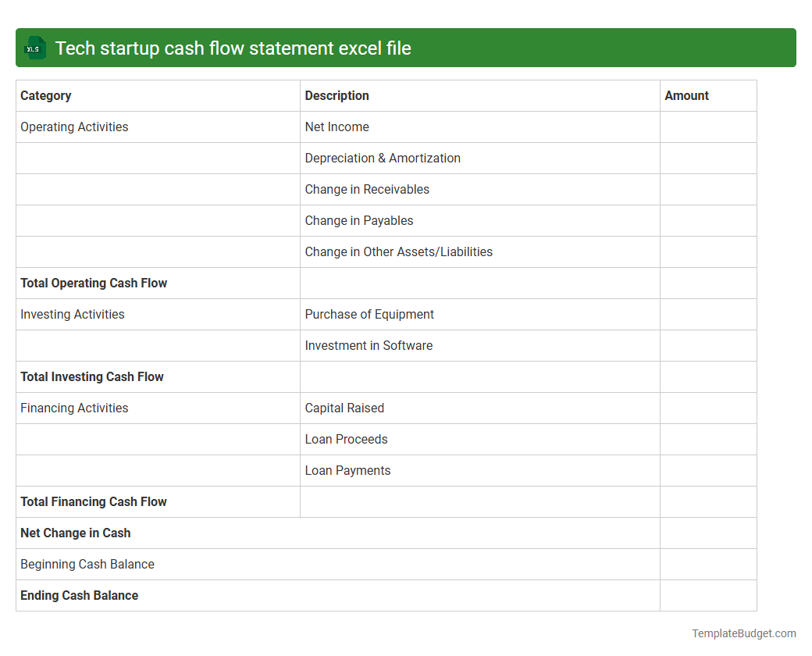Click the Category column header
This screenshot has height=656, width=812.
tap(46, 95)
